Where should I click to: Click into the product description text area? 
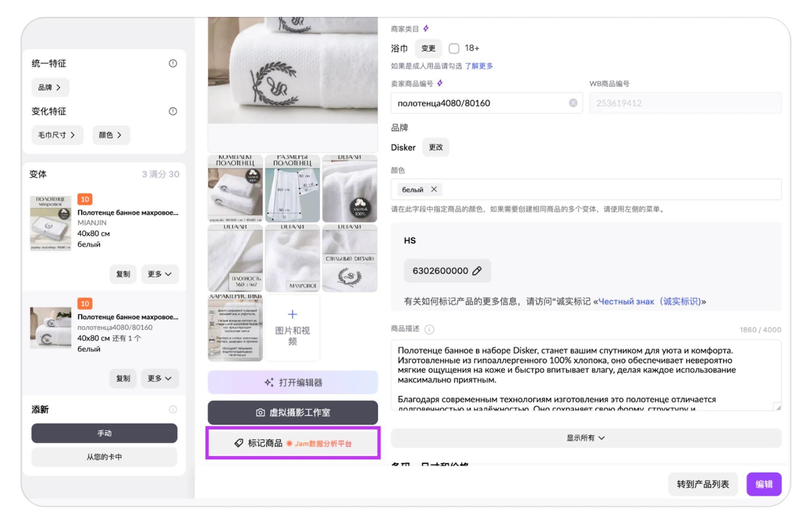click(x=585, y=374)
